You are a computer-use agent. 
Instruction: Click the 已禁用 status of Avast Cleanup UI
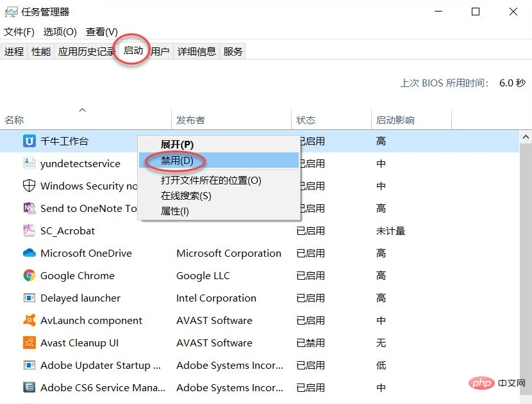tap(310, 343)
